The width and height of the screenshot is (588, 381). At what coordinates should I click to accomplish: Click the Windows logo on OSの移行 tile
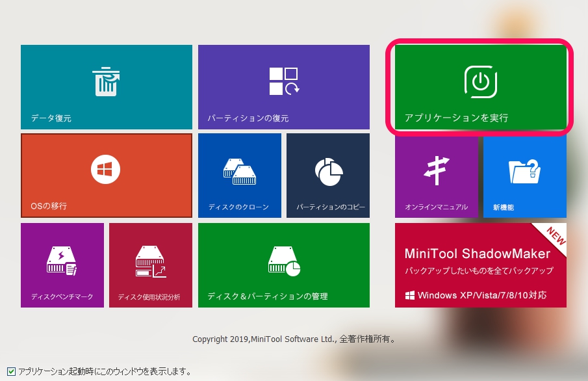coord(105,169)
